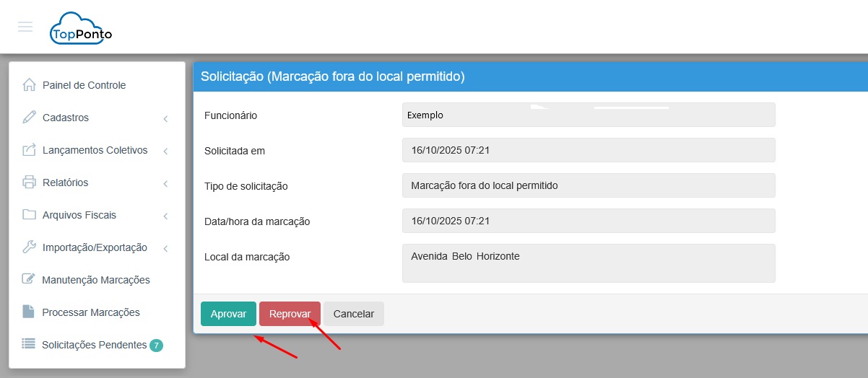The width and height of the screenshot is (868, 378).
Task: Approve the request with the Aprovar button
Action: 228,314
